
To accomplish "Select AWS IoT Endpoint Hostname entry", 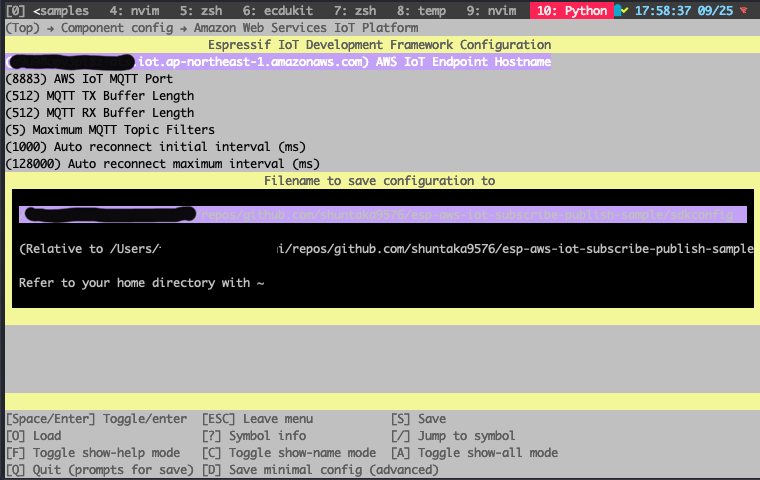I will 278,62.
